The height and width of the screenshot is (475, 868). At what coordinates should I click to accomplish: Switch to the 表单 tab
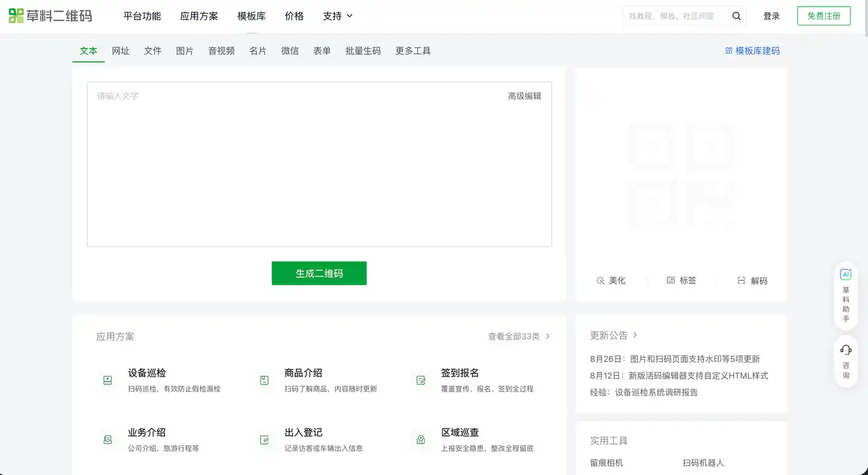pyautogui.click(x=322, y=51)
